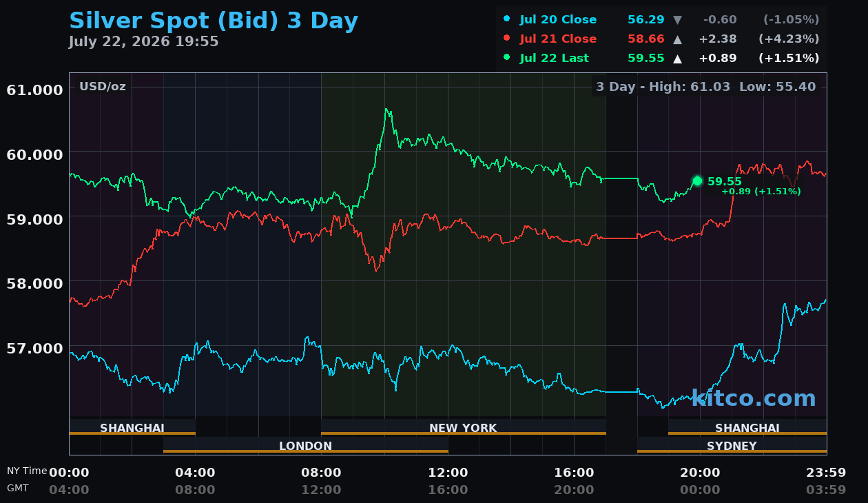The image size is (868, 503).
Task: Click the -0.60 change value
Action: point(720,19)
